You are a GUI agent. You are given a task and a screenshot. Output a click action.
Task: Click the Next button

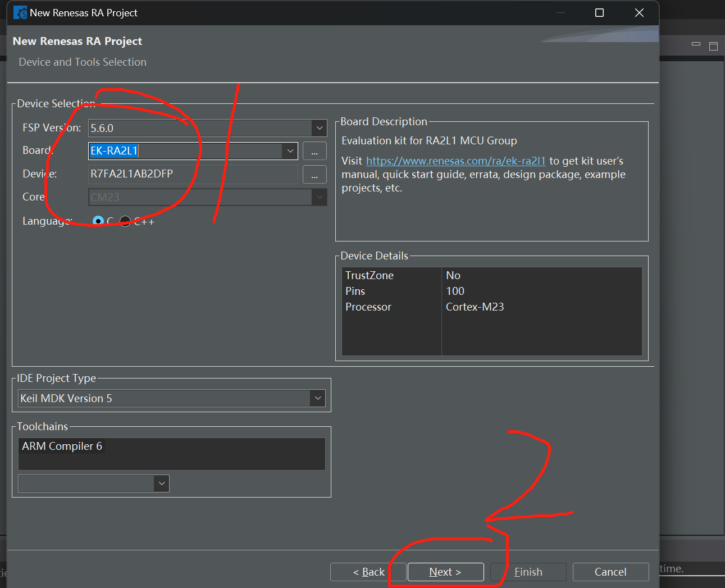click(445, 572)
